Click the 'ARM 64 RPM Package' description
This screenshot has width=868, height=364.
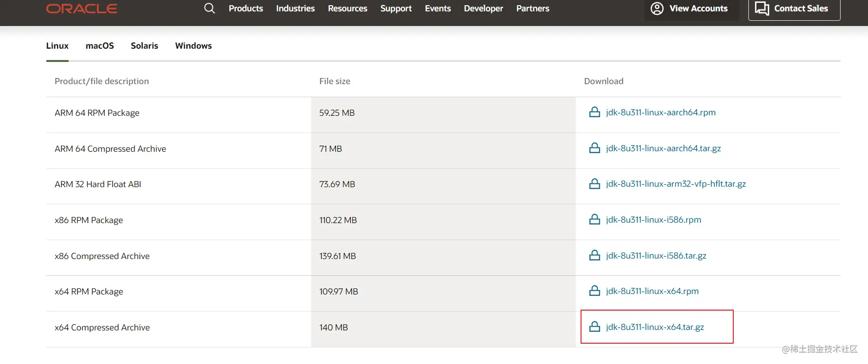[97, 113]
